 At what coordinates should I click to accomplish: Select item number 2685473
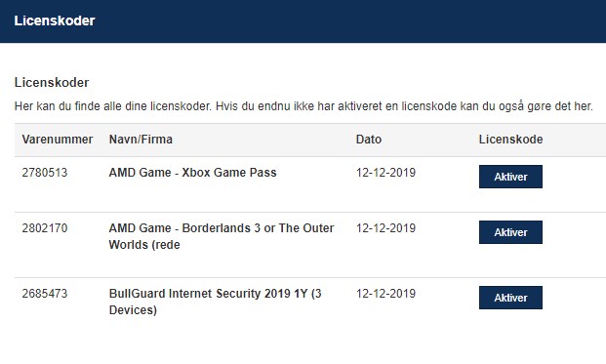click(45, 294)
